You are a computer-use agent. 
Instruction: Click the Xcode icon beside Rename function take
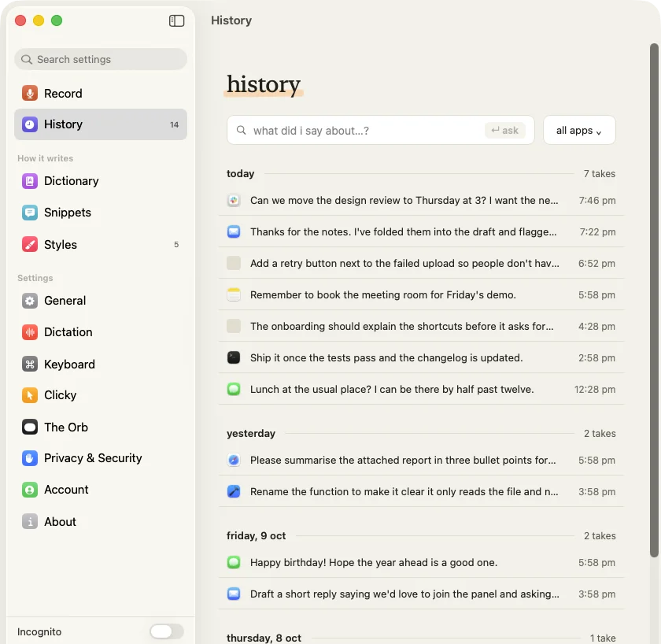point(234,491)
